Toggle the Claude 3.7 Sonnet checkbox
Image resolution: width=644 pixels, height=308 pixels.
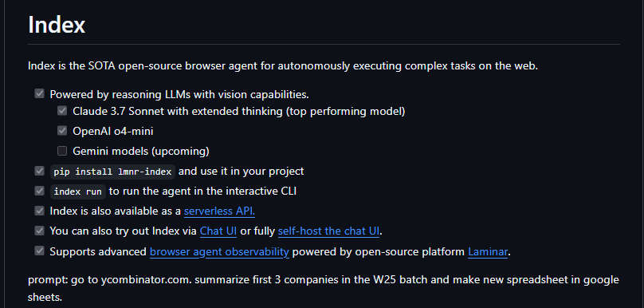(x=62, y=111)
